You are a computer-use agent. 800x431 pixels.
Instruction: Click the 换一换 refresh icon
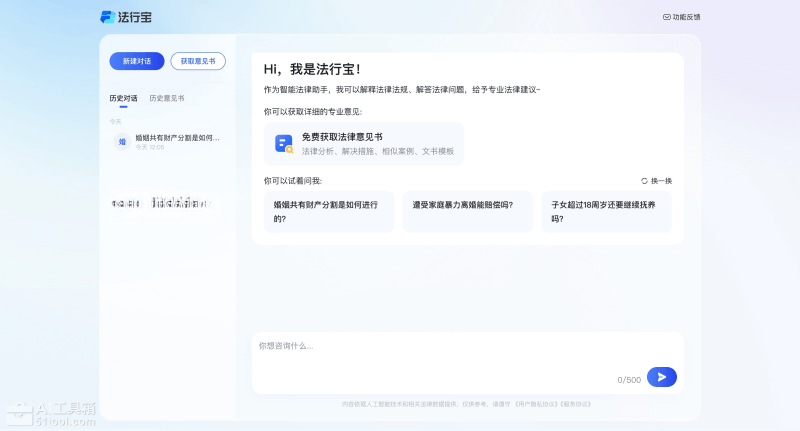tap(645, 181)
